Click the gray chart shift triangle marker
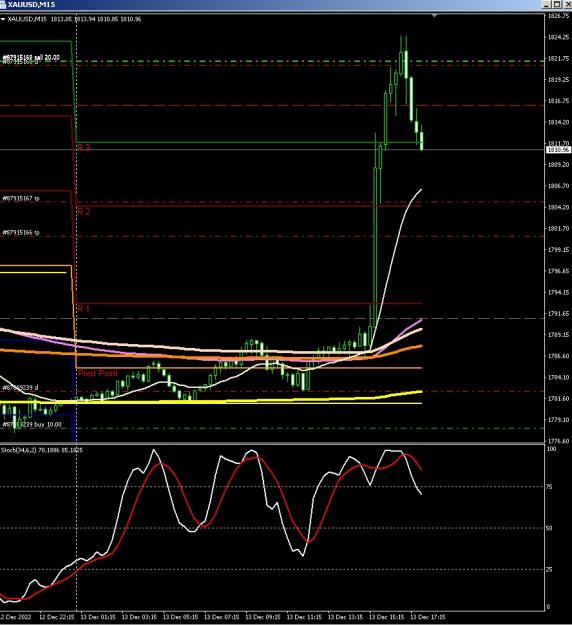Viewport: 572px width, 625px height. [434, 16]
